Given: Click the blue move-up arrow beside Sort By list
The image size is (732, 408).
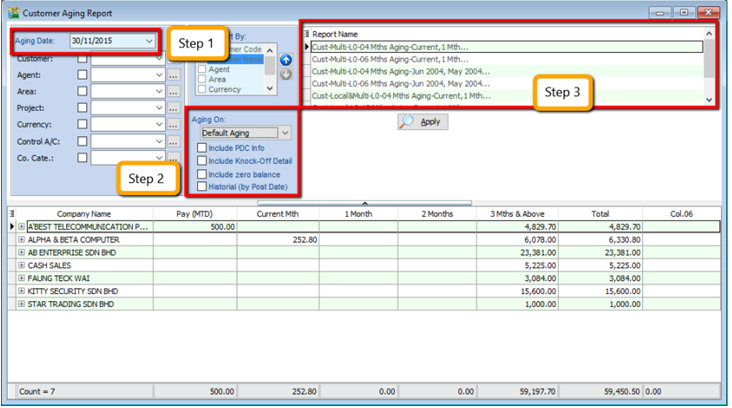Looking at the screenshot, I should (x=283, y=60).
